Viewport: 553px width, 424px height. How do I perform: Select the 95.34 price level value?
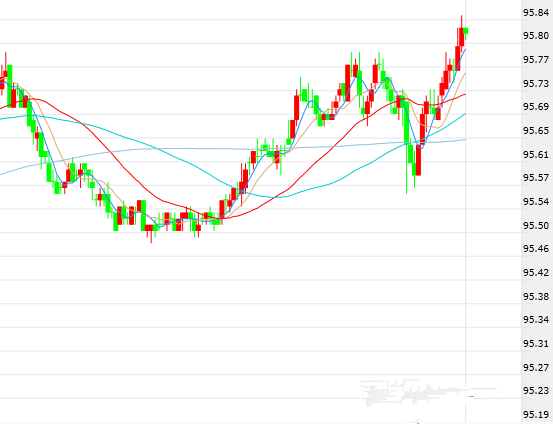(536, 320)
